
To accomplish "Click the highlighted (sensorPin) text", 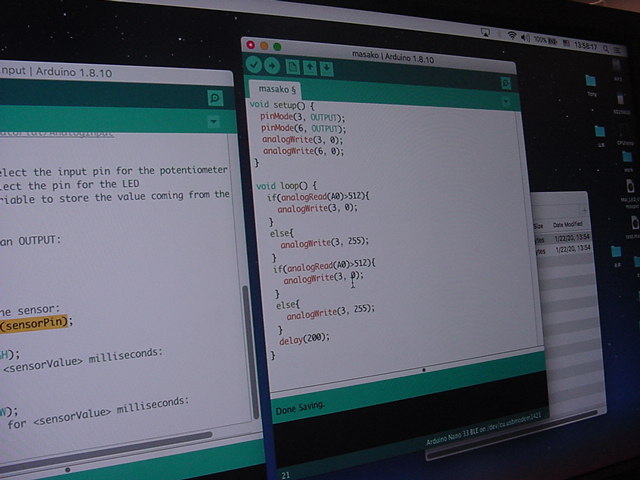I will click(33, 324).
